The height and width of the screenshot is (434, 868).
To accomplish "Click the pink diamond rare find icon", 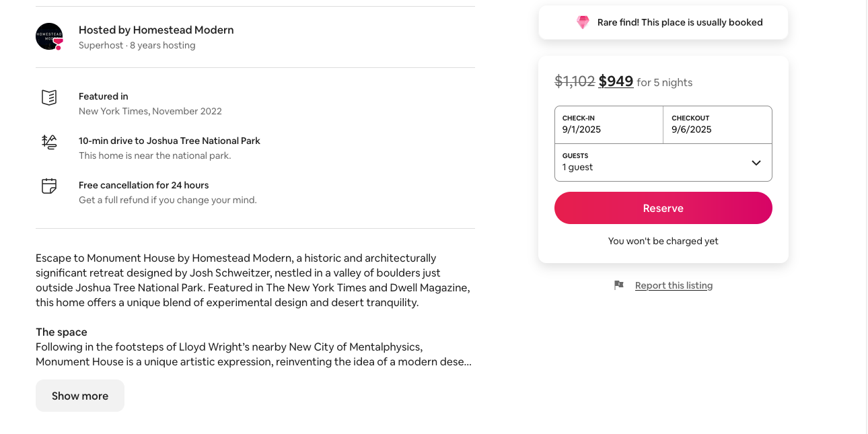I will [583, 23].
